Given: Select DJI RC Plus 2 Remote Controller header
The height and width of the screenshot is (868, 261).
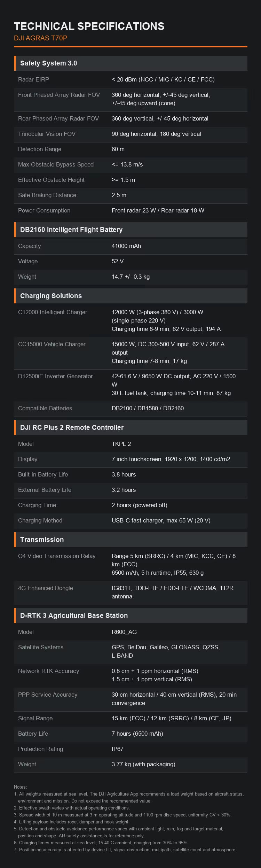Looking at the screenshot, I should click(130, 427).
